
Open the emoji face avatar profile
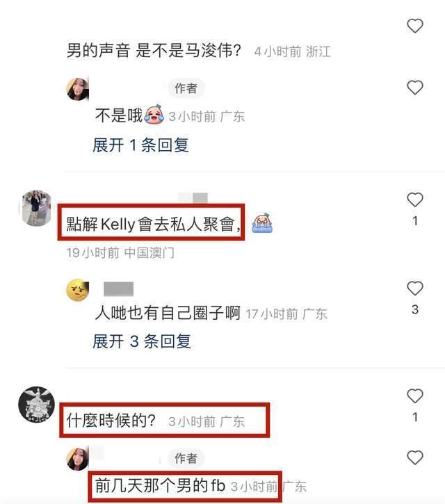point(77,290)
